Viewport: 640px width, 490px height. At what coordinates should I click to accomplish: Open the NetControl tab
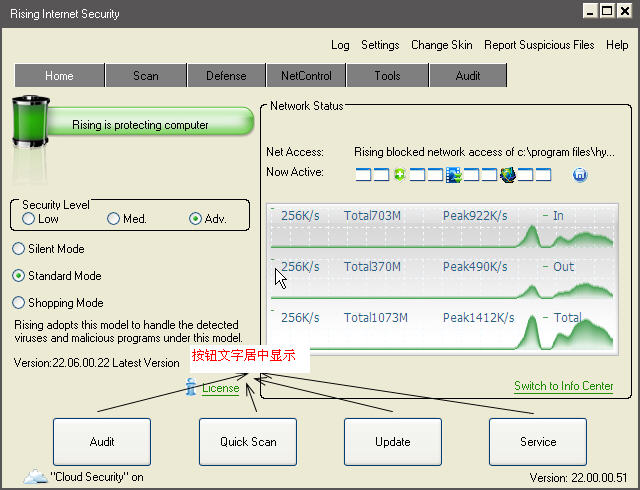coord(306,75)
